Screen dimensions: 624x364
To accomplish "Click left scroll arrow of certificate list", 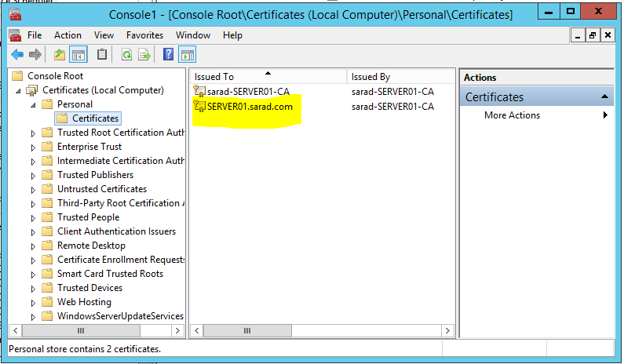I will pyautogui.click(x=196, y=330).
